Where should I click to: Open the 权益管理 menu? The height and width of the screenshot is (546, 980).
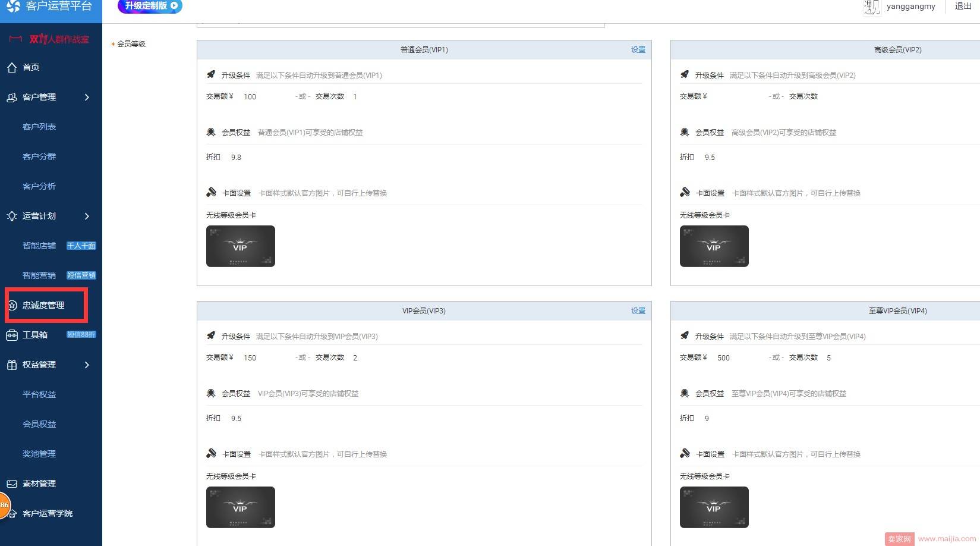tap(39, 365)
